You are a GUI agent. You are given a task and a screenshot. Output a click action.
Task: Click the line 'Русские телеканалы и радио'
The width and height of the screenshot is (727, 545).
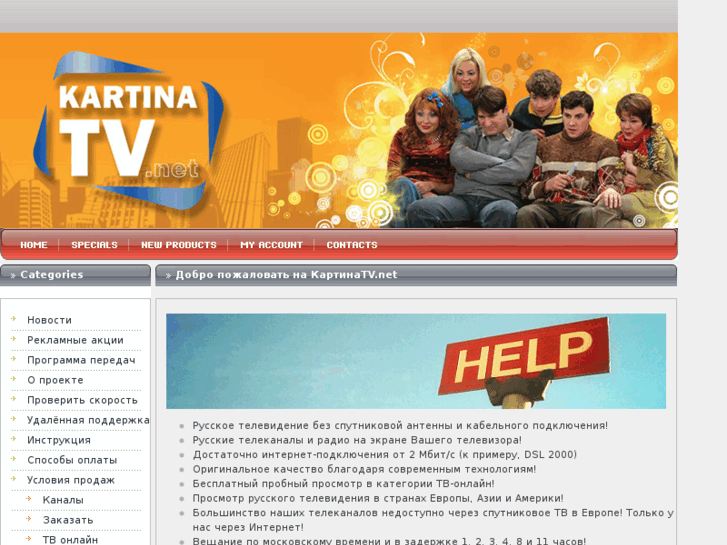(x=357, y=440)
